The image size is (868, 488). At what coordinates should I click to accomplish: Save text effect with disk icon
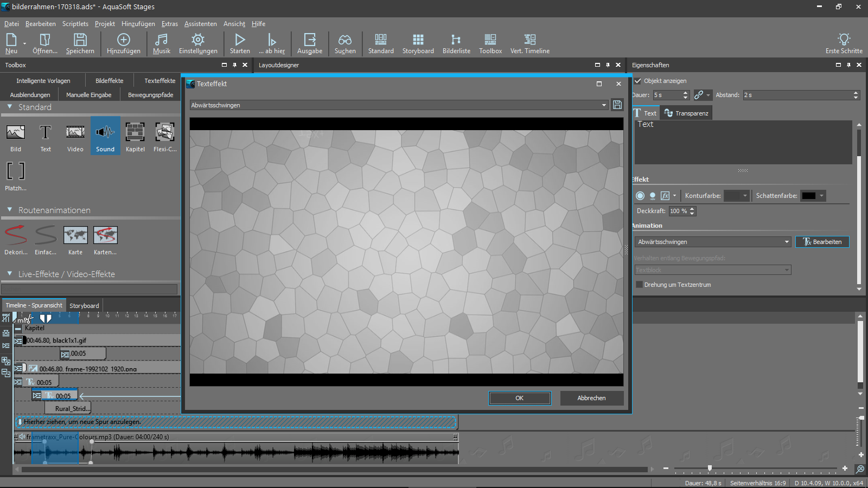[617, 105]
